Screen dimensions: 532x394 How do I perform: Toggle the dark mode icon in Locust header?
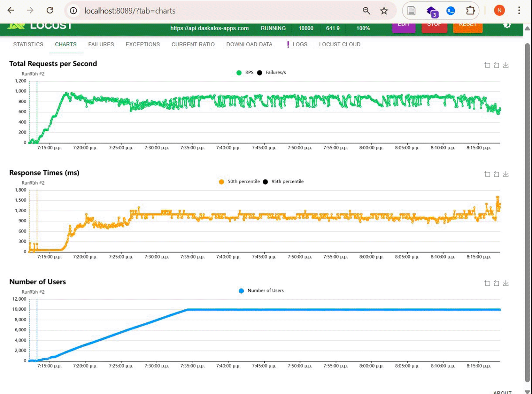pos(507,26)
